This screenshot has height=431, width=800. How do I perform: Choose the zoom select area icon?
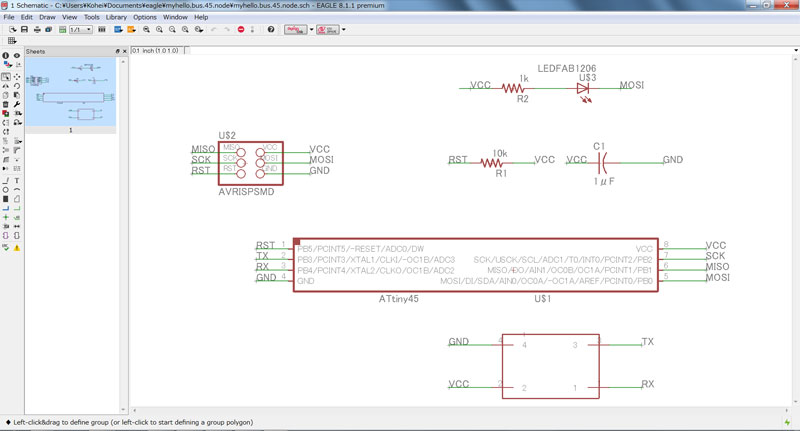[199, 30]
